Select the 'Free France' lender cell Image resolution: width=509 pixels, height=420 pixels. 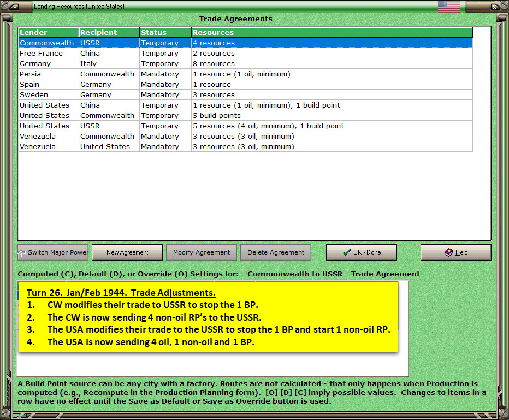(x=49, y=53)
